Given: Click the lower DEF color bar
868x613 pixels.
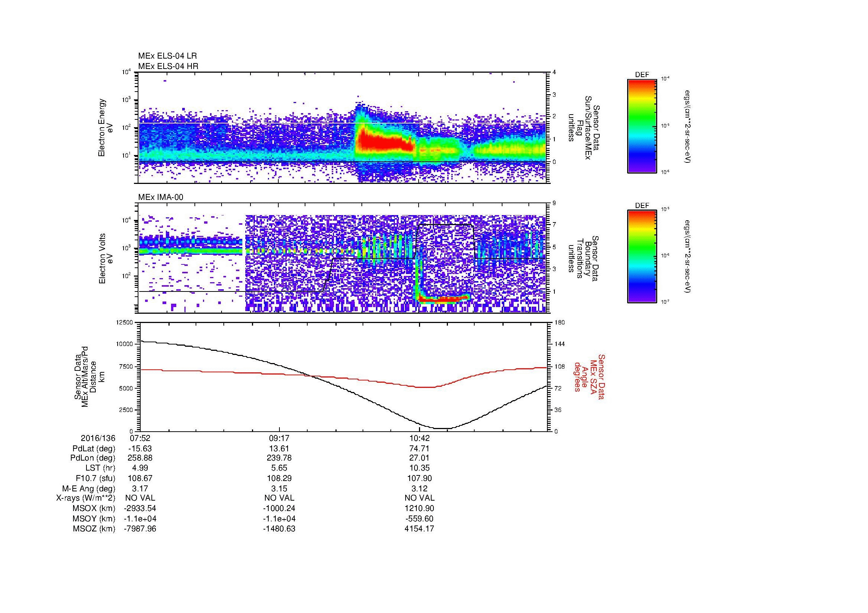Looking at the screenshot, I should tap(642, 257).
